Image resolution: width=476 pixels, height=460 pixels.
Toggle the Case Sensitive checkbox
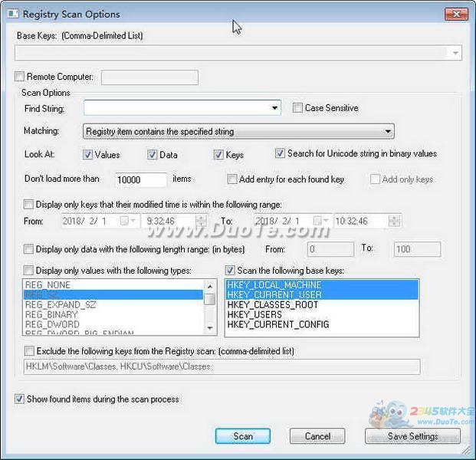point(297,108)
